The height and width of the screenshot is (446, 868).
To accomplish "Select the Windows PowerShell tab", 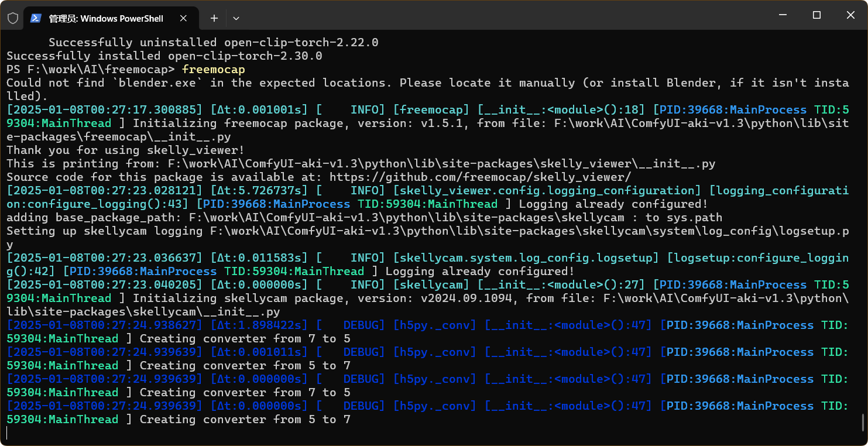I will click(110, 18).
